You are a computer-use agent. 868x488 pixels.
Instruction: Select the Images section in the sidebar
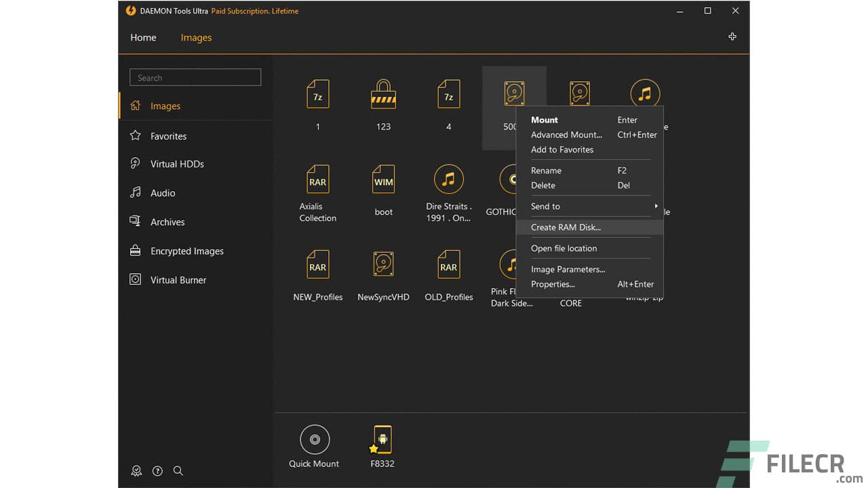(x=165, y=106)
